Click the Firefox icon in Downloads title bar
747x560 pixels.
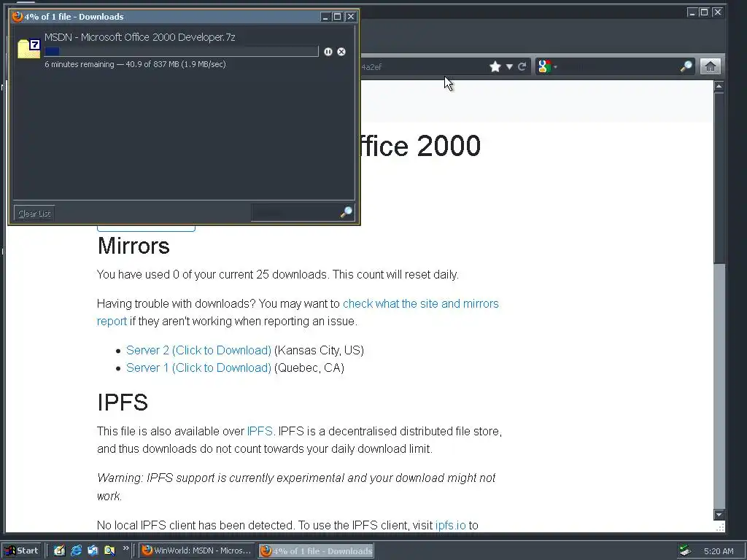(x=18, y=16)
